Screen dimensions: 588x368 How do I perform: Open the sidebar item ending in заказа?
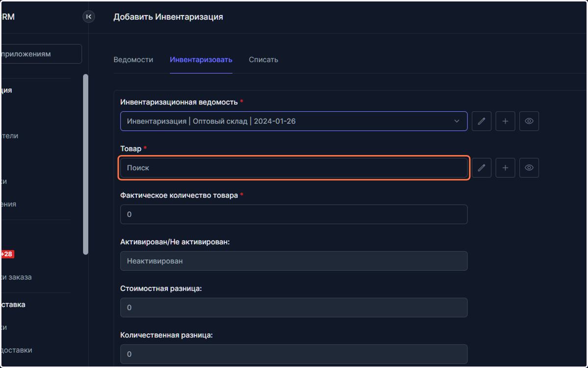(16, 277)
